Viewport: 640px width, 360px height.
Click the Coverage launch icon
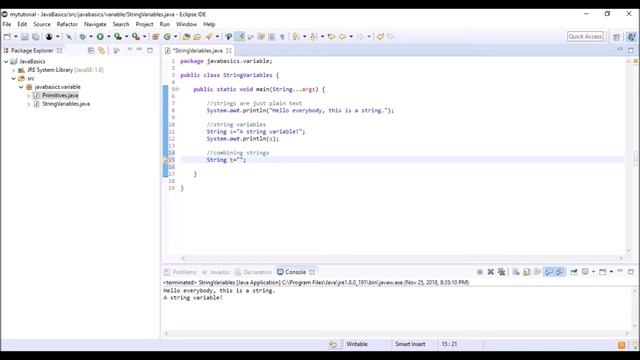click(x=118, y=37)
